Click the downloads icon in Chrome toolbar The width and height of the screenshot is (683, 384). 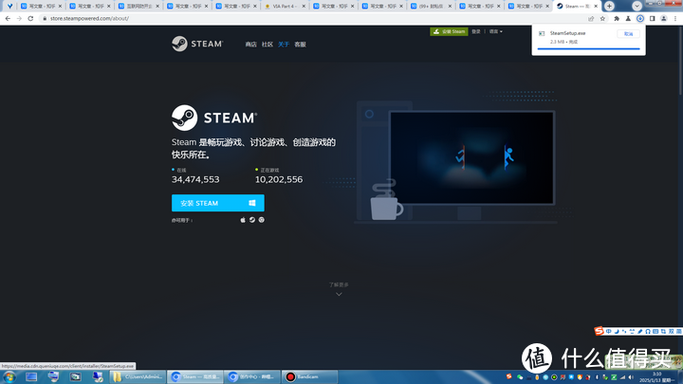point(640,19)
